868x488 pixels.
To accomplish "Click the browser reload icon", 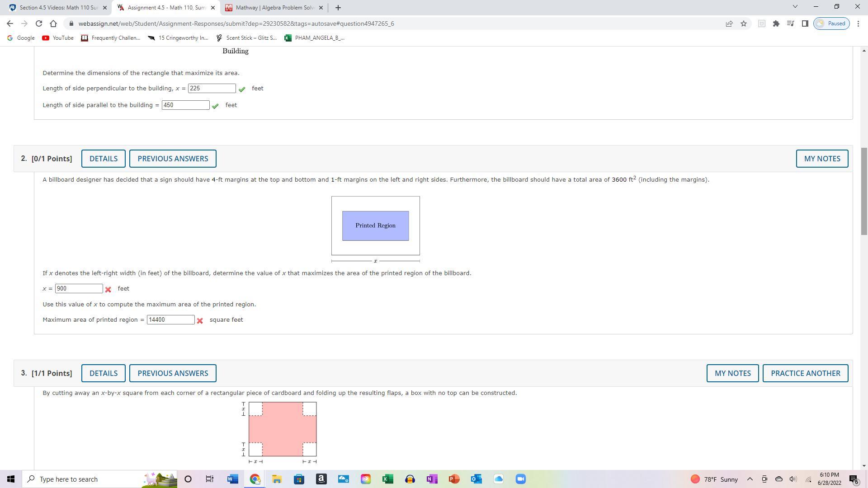I will [x=39, y=23].
